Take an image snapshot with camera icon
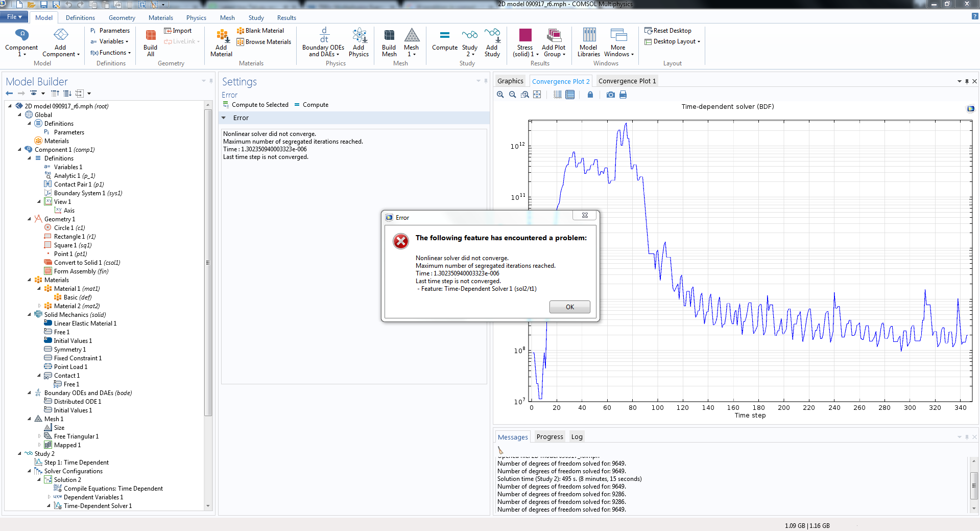 [x=610, y=95]
